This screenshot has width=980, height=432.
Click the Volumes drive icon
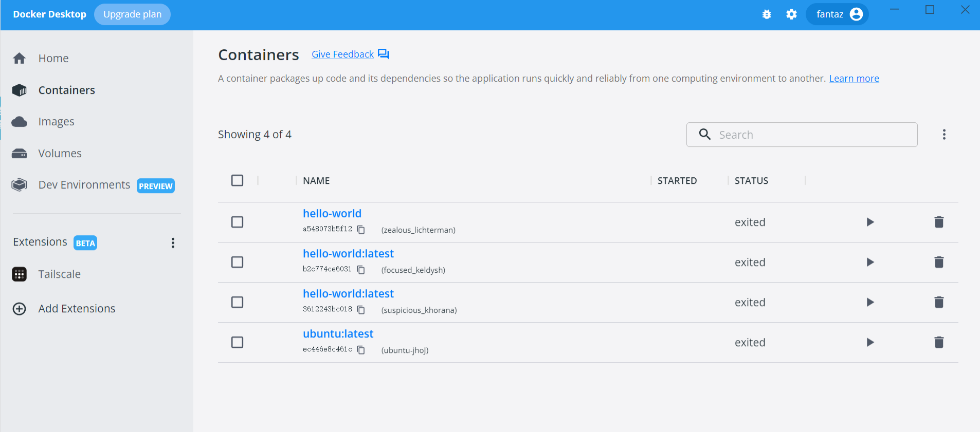click(20, 154)
